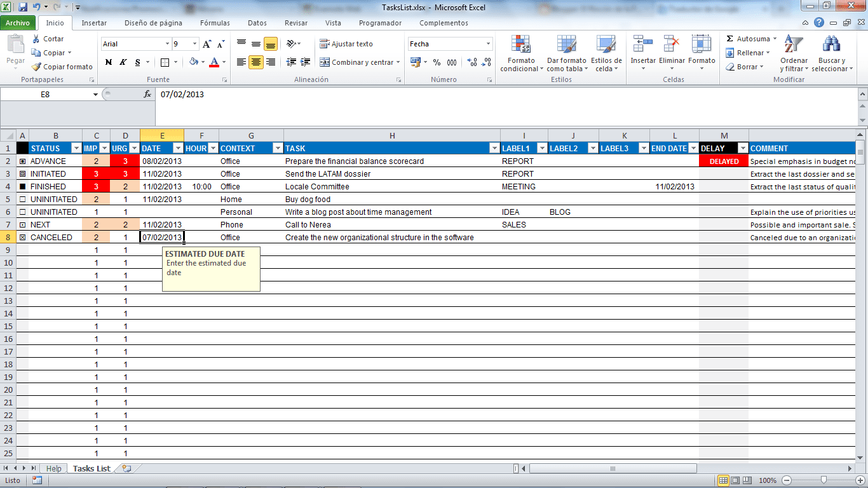Apply the percentage style icon
The height and width of the screenshot is (488, 868).
(436, 64)
